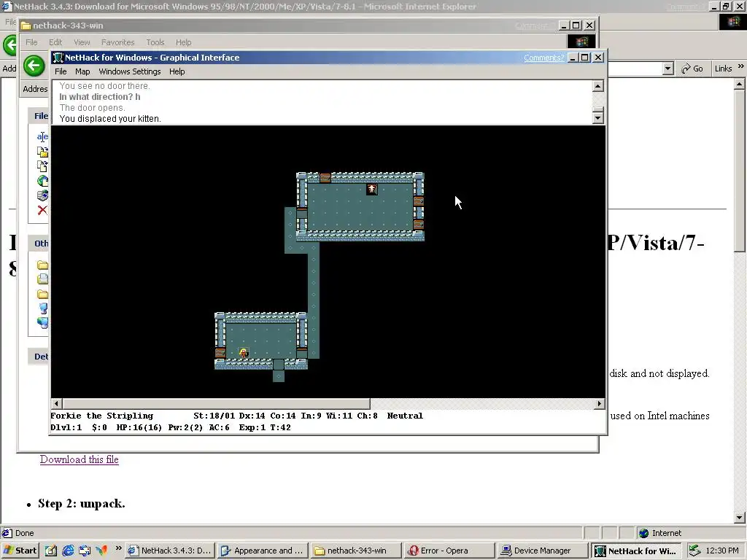Click the folder icon in nethack-343-win title bar
The width and height of the screenshot is (747, 560).
(26, 26)
